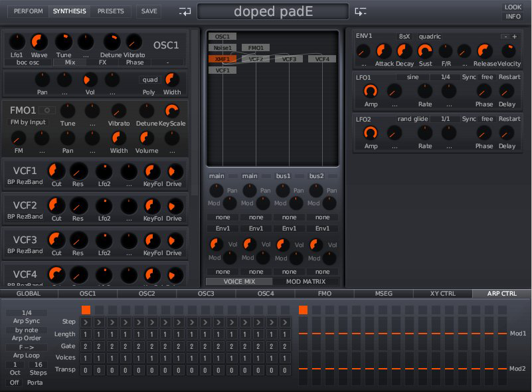Click the Mod1 step sequencer first bar

pyautogui.click(x=303, y=334)
